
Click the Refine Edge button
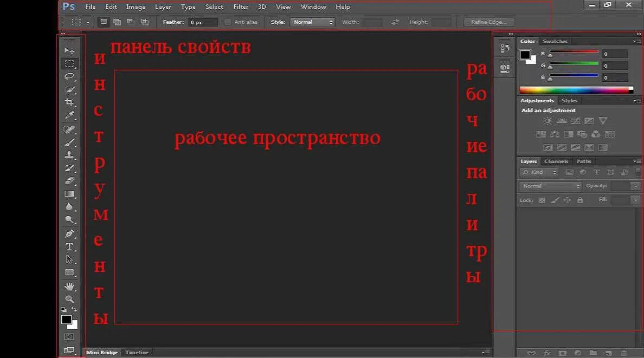pos(489,22)
